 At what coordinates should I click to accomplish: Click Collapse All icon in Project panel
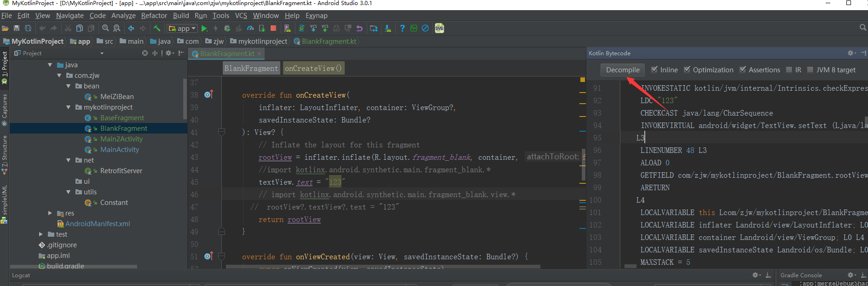pyautogui.click(x=155, y=53)
